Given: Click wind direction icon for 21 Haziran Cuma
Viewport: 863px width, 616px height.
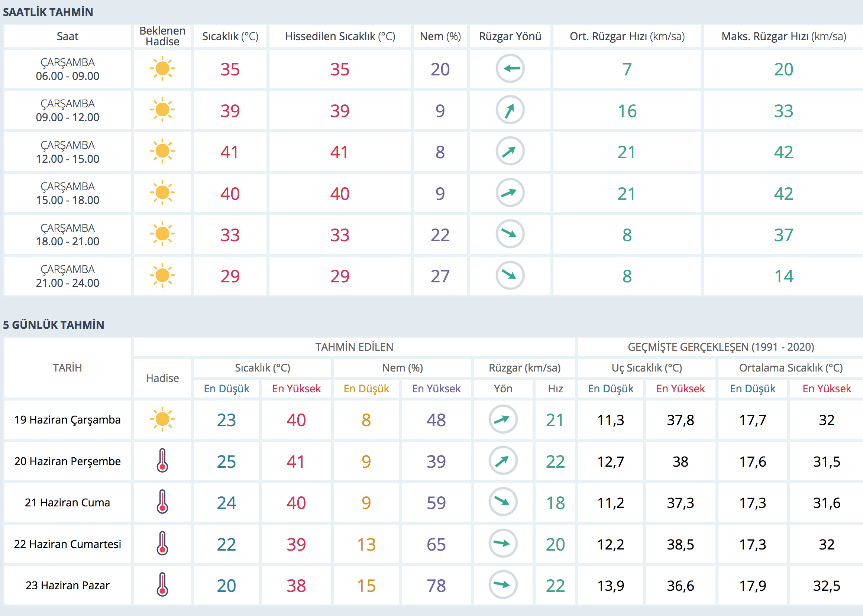Looking at the screenshot, I should [x=503, y=502].
